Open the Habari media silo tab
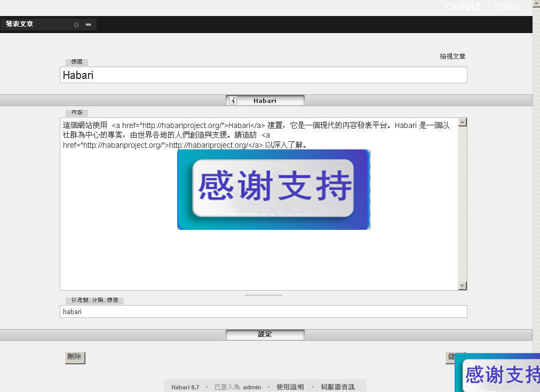Image resolution: width=540 pixels, height=392 pixels. click(x=265, y=100)
